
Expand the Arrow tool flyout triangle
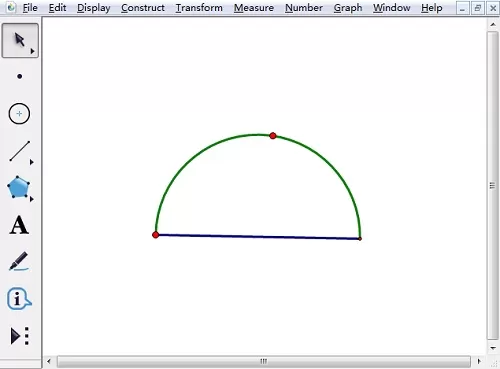click(32, 51)
